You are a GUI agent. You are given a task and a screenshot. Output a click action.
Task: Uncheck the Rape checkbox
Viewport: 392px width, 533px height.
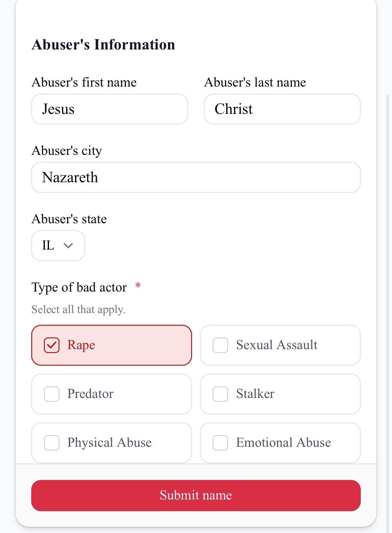point(52,345)
